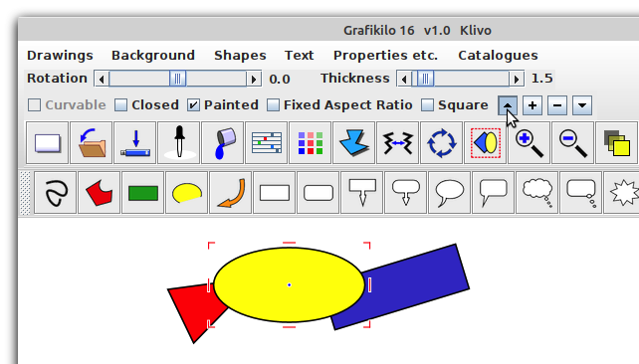Open the Catalogues menu
The height and width of the screenshot is (364, 639).
point(498,55)
